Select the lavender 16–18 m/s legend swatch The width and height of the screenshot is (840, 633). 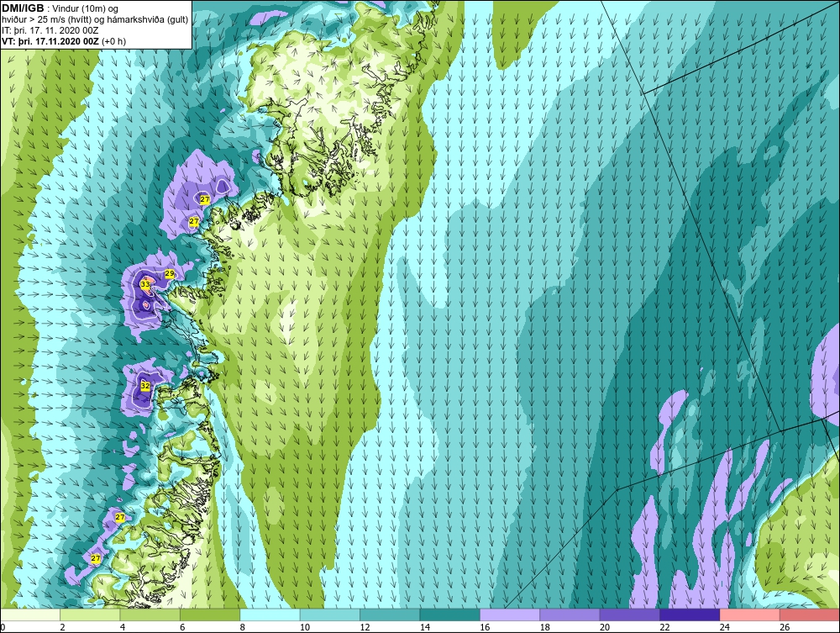coord(510,615)
